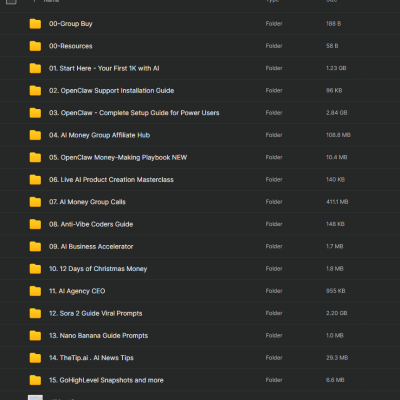Open '06. Live AI Product Creation Masterclass'
400x400 pixels.
point(111,180)
